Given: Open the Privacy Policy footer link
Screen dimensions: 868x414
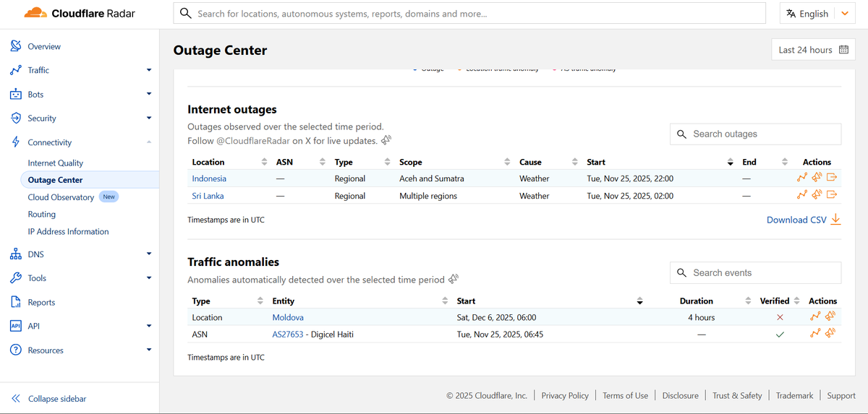Looking at the screenshot, I should click(x=565, y=395).
